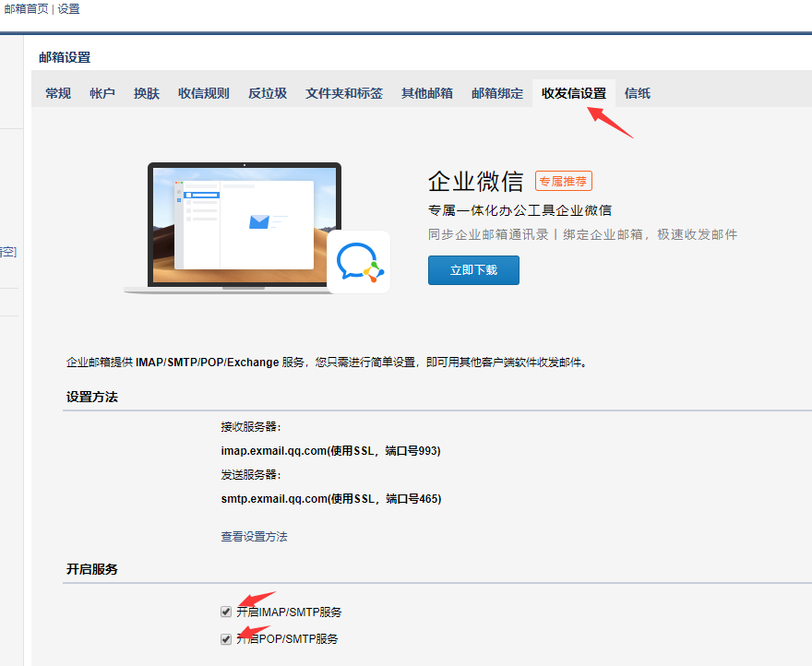Open the 查看设置方法 link
Image resolution: width=812 pixels, height=666 pixels.
coord(254,537)
